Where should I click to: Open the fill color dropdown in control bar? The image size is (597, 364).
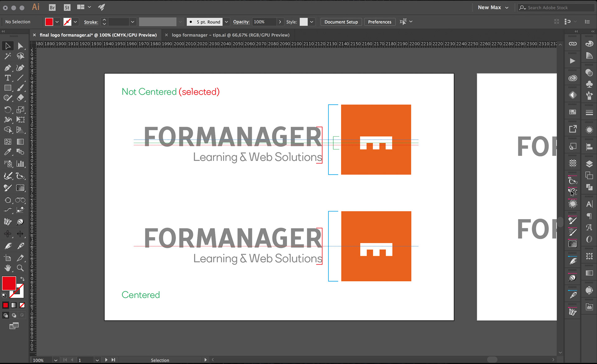57,22
